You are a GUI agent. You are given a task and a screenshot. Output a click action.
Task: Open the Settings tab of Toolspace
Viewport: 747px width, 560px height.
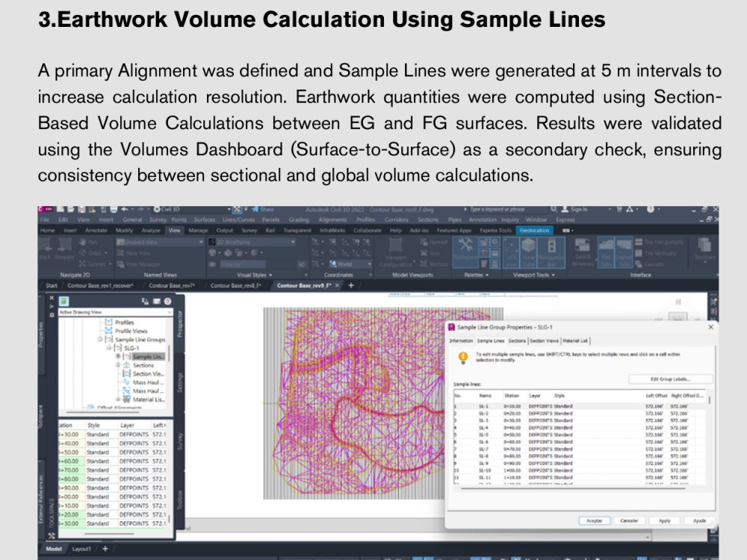pos(180,382)
